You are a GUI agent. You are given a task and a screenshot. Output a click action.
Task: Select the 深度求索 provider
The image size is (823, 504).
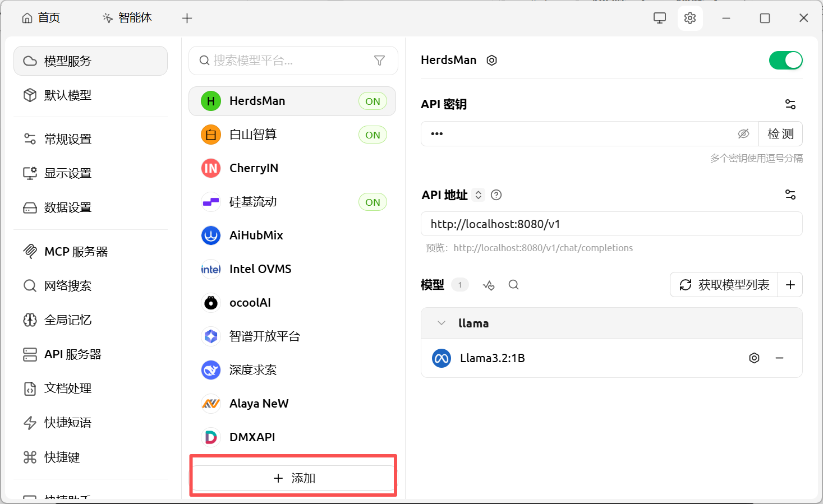[x=292, y=370]
